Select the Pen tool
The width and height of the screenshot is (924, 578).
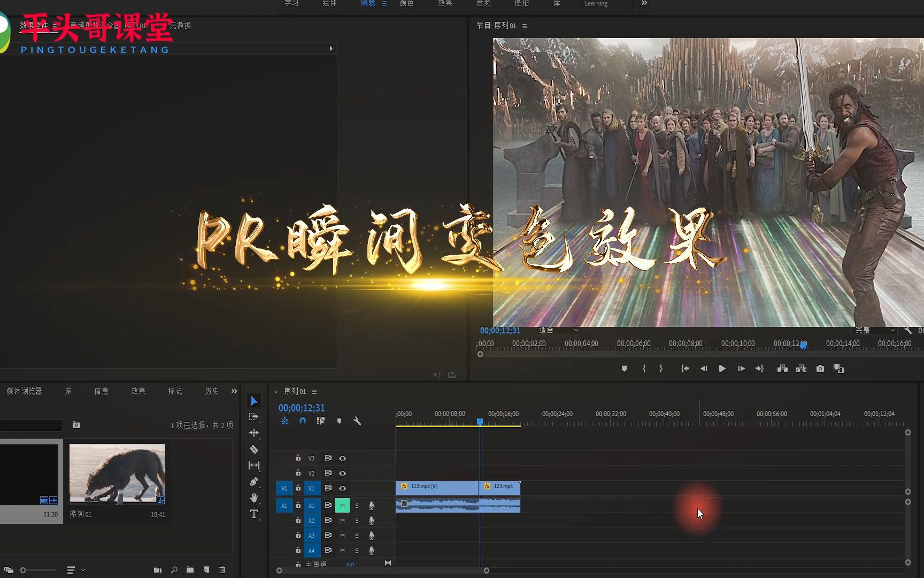coord(254,482)
